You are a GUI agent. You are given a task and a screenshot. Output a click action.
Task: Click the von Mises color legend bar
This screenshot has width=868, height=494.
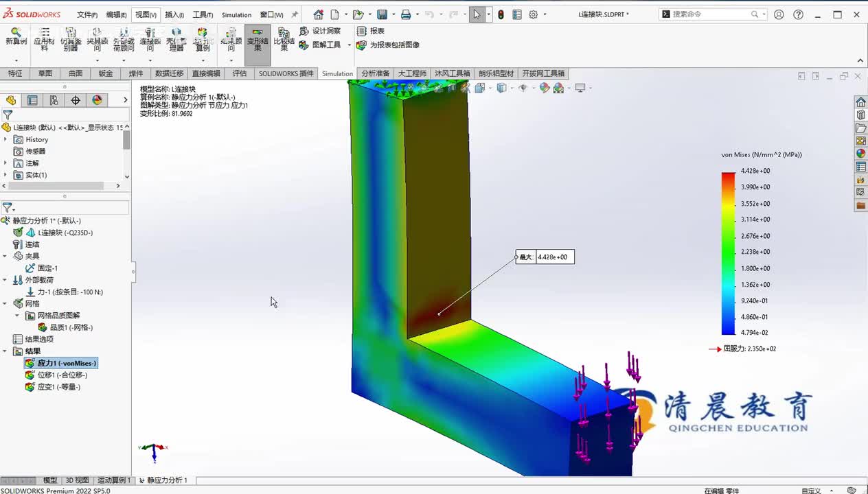[728, 254]
